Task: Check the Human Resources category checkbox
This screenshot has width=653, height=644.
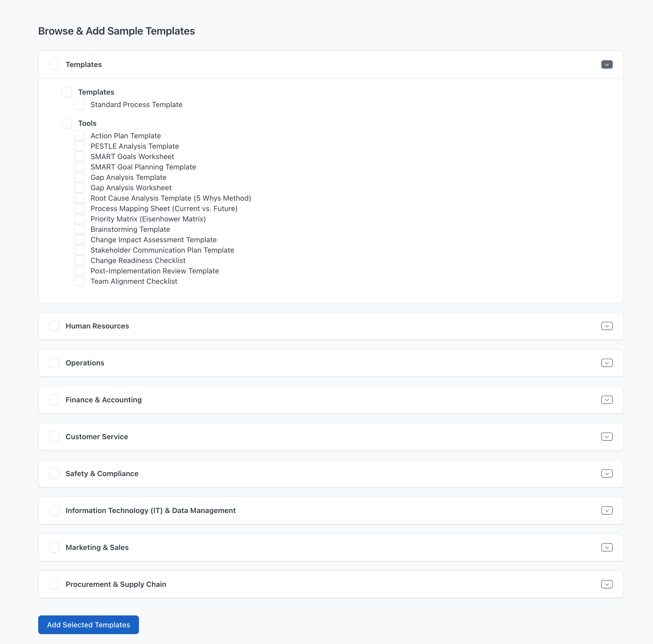Action: click(x=55, y=326)
